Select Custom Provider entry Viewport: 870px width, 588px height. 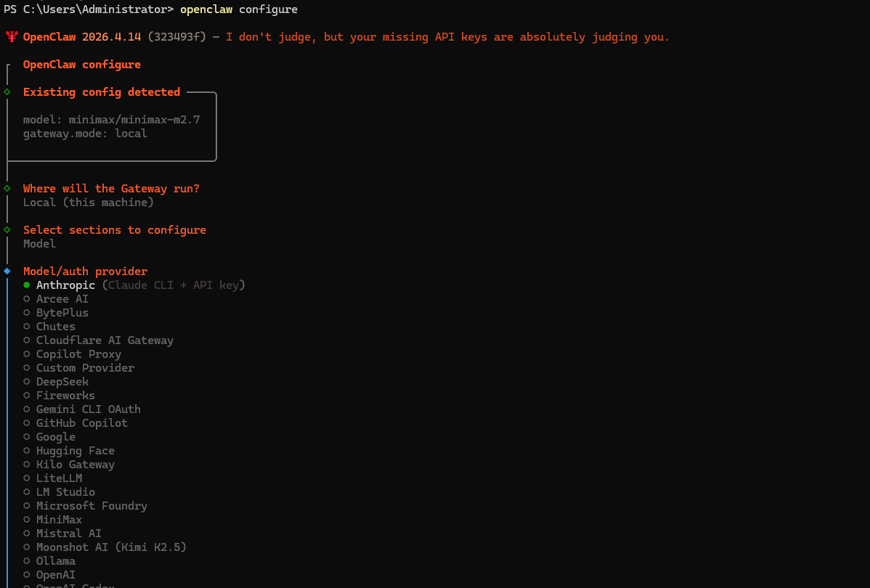[x=85, y=368]
